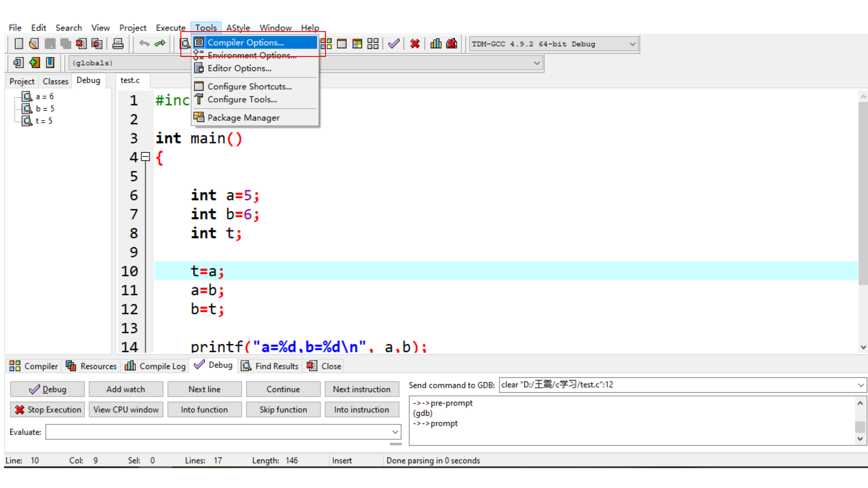Screen dimensions: 868x488
Task: Click the profile analysis bar chart icon
Action: [x=436, y=44]
